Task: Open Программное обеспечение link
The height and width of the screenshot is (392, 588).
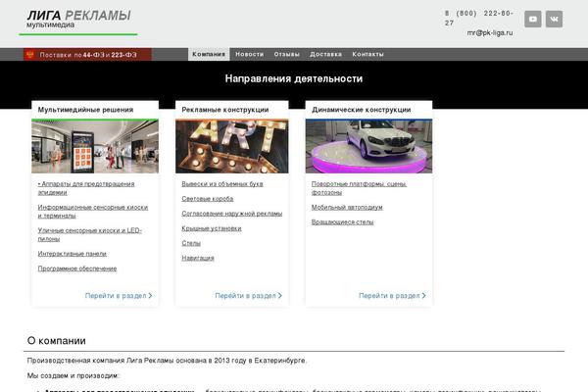Action: [x=77, y=269]
